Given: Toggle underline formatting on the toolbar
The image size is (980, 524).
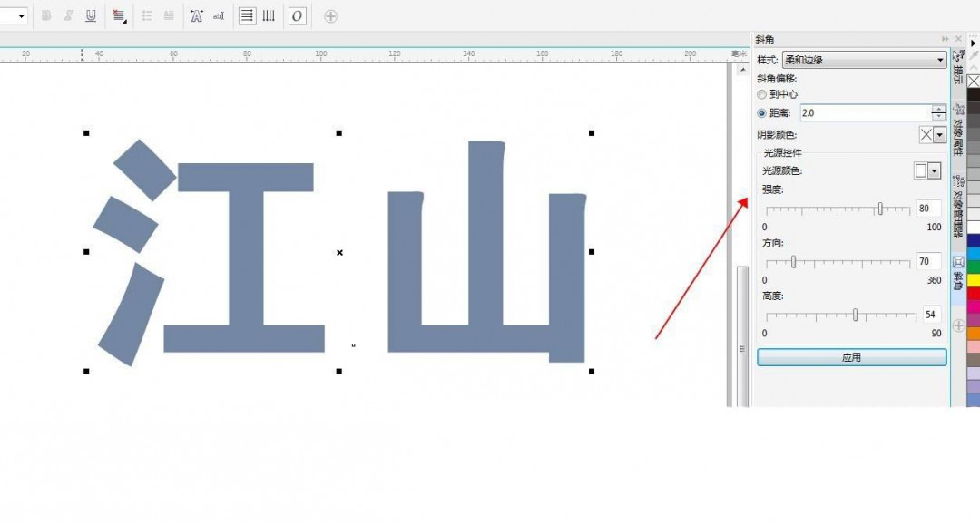Looking at the screenshot, I should pos(92,15).
